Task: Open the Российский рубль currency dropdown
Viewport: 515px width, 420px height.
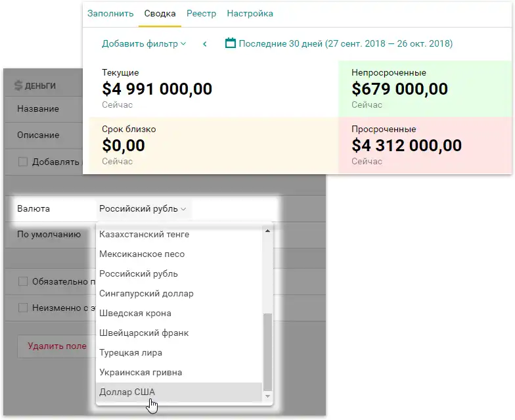Action: tap(143, 209)
